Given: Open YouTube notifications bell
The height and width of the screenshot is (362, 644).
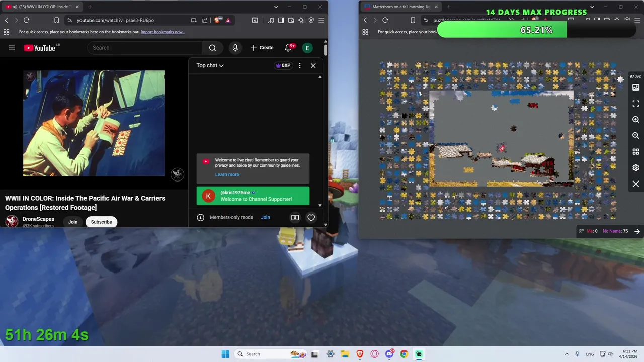Looking at the screenshot, I should point(288,48).
